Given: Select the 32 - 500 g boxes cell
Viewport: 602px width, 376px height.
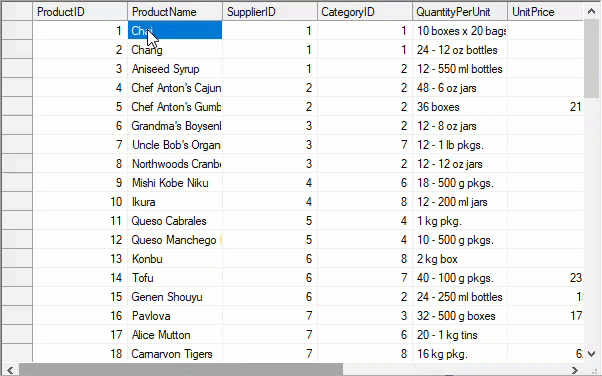Looking at the screenshot, I should (x=460, y=316).
